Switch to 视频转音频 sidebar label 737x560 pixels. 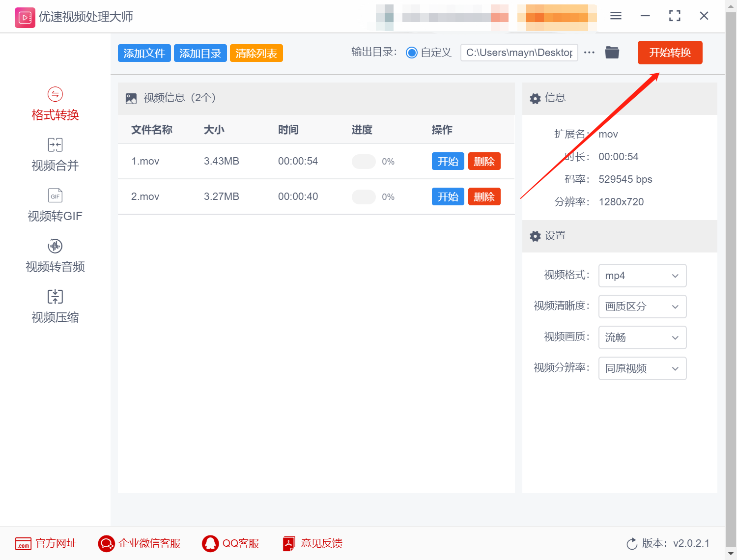click(55, 267)
